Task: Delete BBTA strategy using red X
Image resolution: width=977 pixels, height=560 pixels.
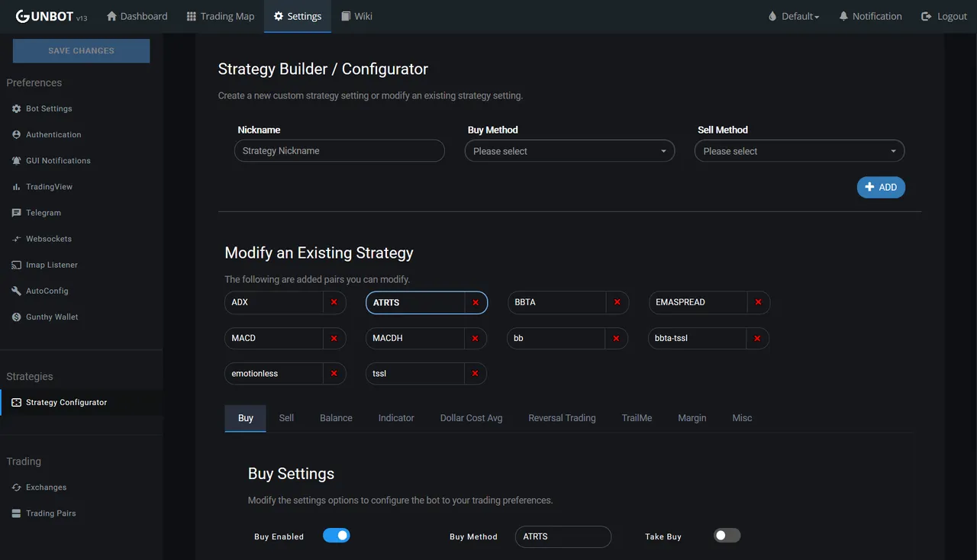Action: click(617, 302)
